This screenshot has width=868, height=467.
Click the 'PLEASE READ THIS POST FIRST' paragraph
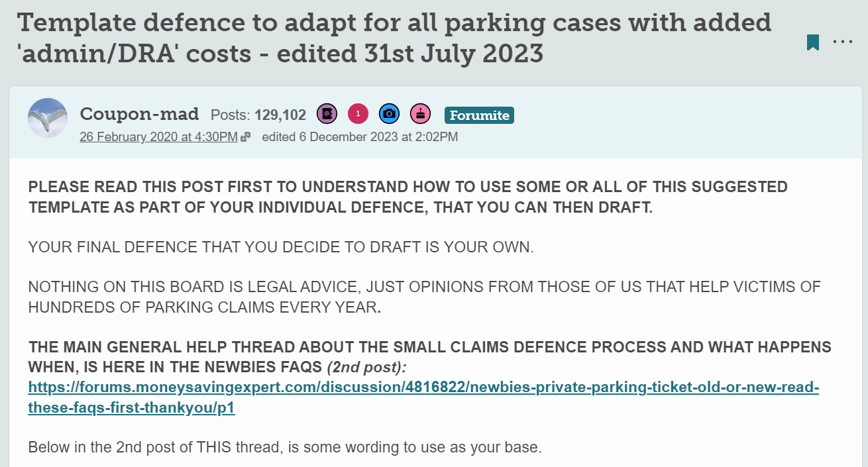click(x=407, y=197)
